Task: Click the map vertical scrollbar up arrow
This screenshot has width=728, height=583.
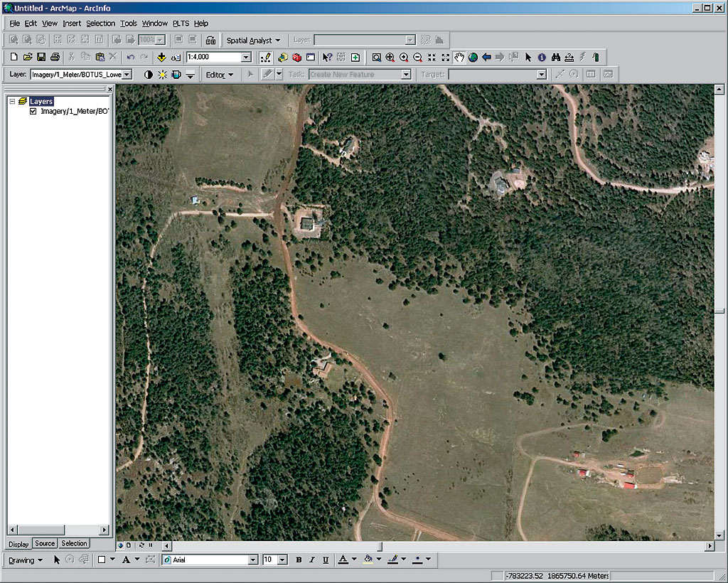Action: pyautogui.click(x=719, y=89)
